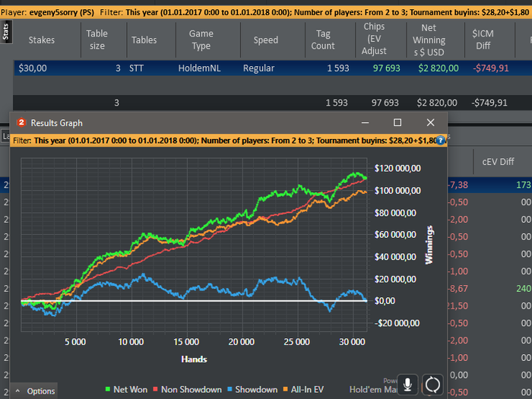Image resolution: width=532 pixels, height=399 pixels.
Task: Sort by the Tables column header
Action: pos(144,40)
